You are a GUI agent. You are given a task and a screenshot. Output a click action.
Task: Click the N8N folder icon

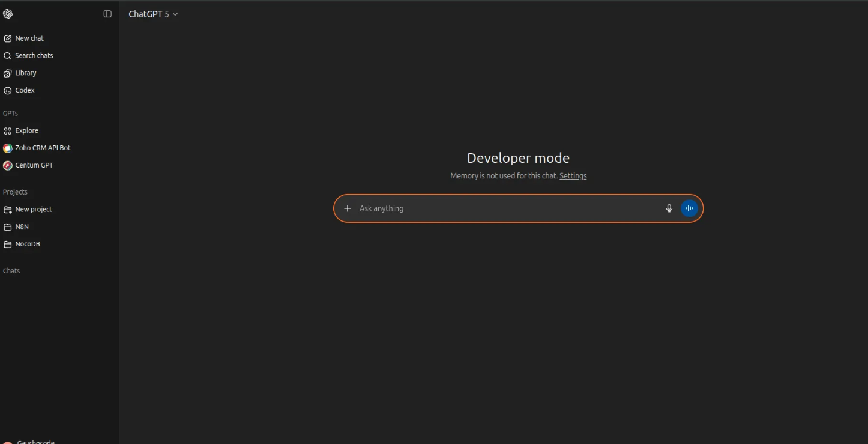click(x=8, y=227)
